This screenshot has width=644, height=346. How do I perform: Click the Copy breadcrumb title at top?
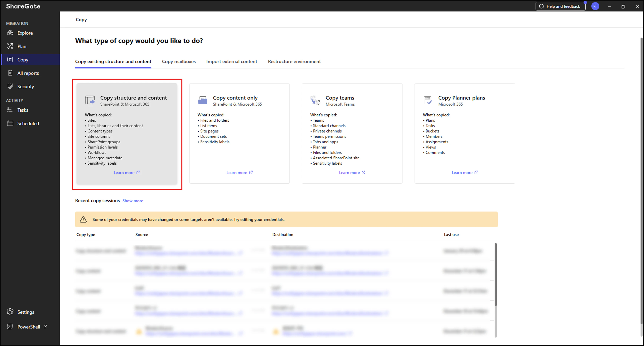(81, 19)
